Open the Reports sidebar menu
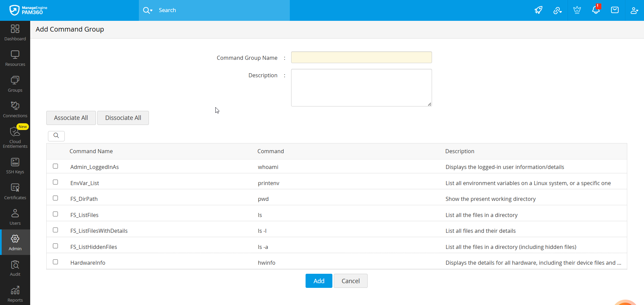 (x=15, y=294)
